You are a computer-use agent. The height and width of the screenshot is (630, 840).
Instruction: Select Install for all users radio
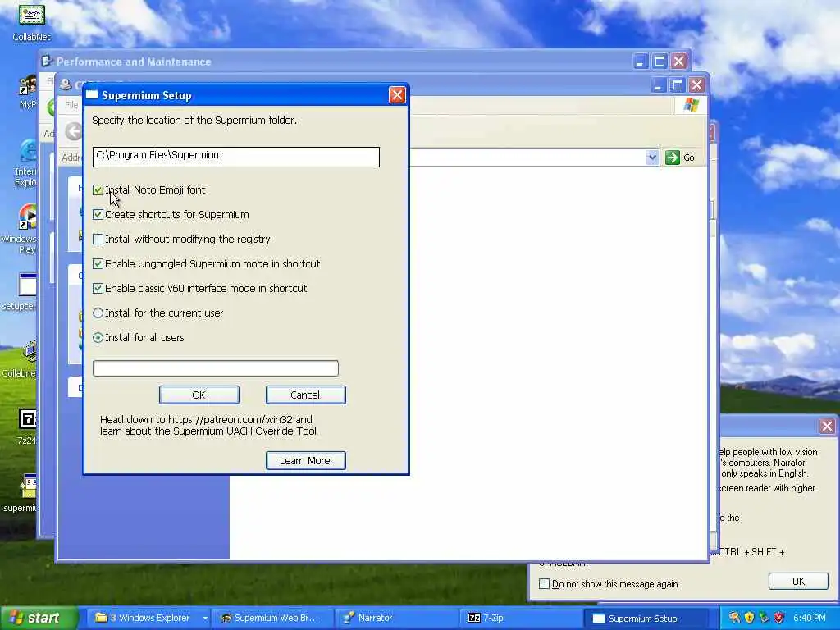98,338
